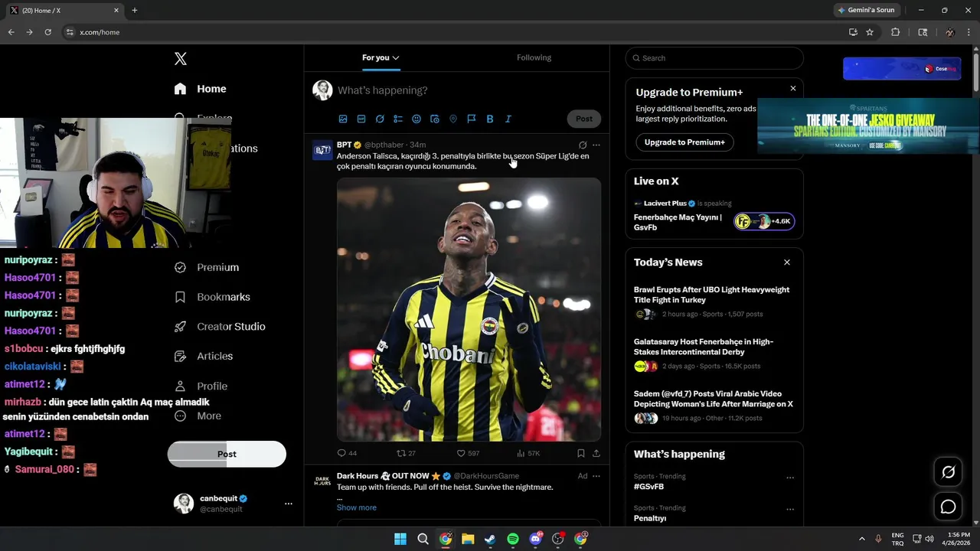Viewport: 980px width, 551px height.
Task: Click the large Post button in the sidebar
Action: tap(227, 454)
